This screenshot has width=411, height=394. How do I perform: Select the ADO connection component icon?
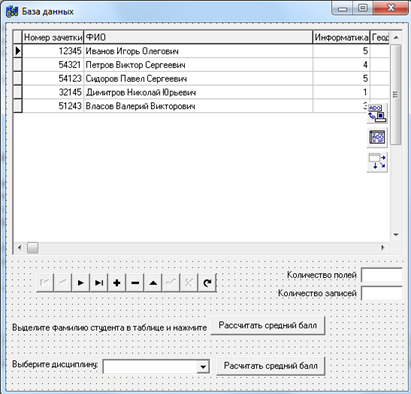point(377,113)
